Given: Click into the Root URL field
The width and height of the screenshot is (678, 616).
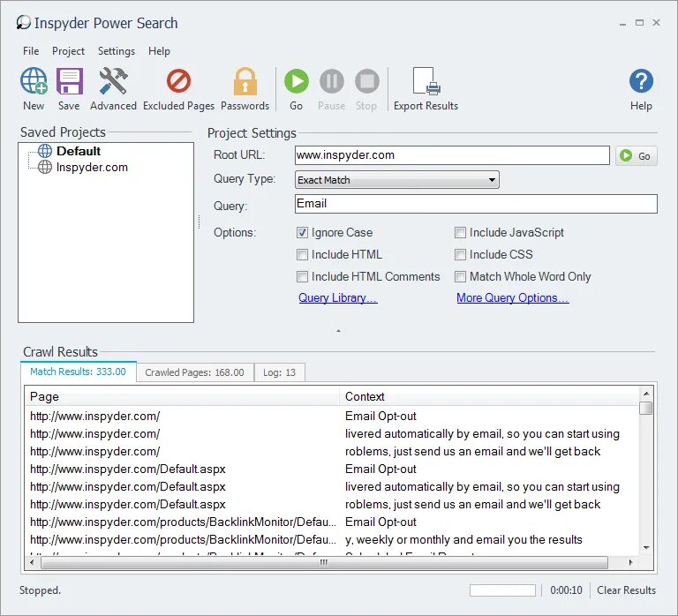Looking at the screenshot, I should pyautogui.click(x=452, y=155).
